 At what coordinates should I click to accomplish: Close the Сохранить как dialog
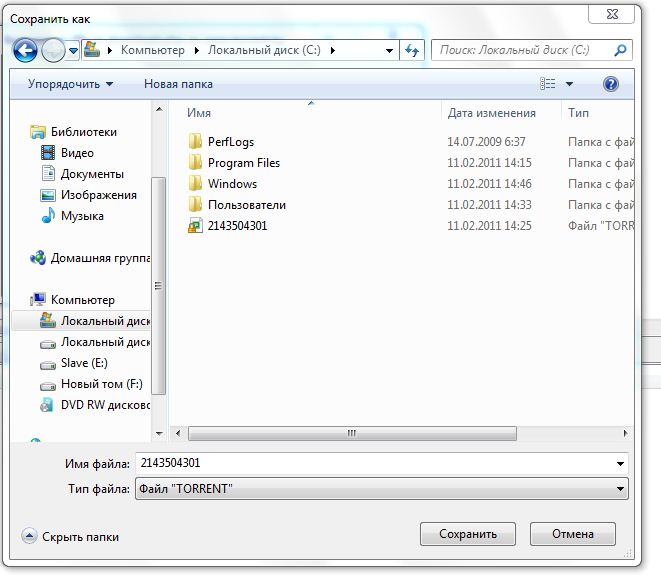tap(611, 14)
